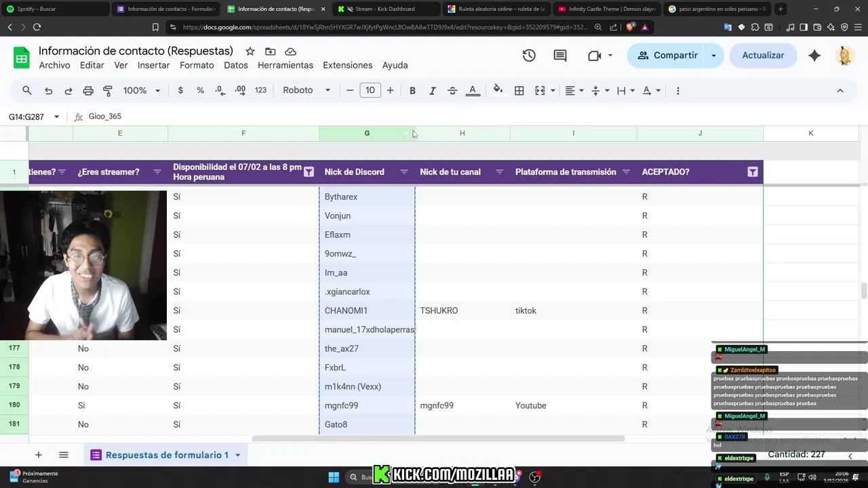The height and width of the screenshot is (488, 868).
Task: Open the Roboto font dropdown
Action: pos(307,90)
